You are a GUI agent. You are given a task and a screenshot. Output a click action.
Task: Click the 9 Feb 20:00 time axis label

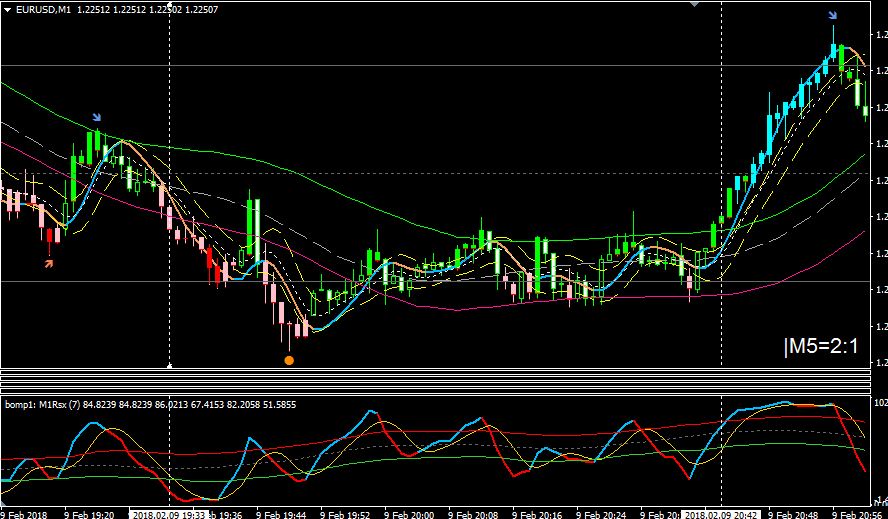[x=409, y=515]
